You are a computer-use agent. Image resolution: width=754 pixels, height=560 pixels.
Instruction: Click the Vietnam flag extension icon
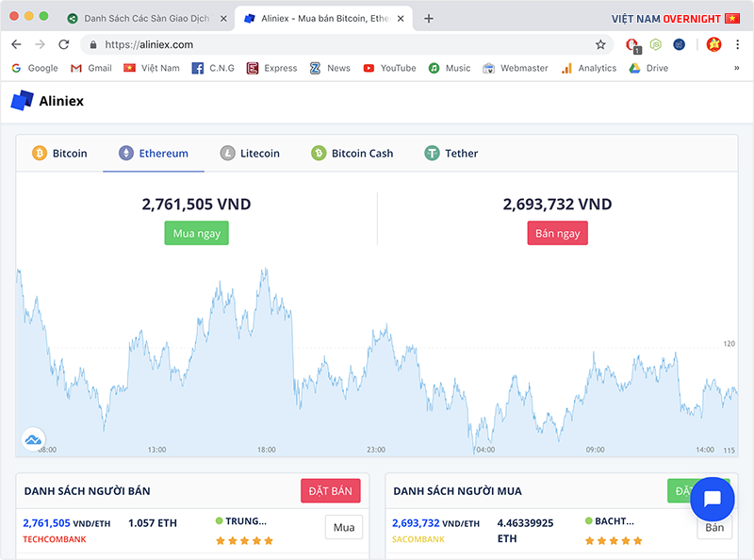pyautogui.click(x=713, y=44)
